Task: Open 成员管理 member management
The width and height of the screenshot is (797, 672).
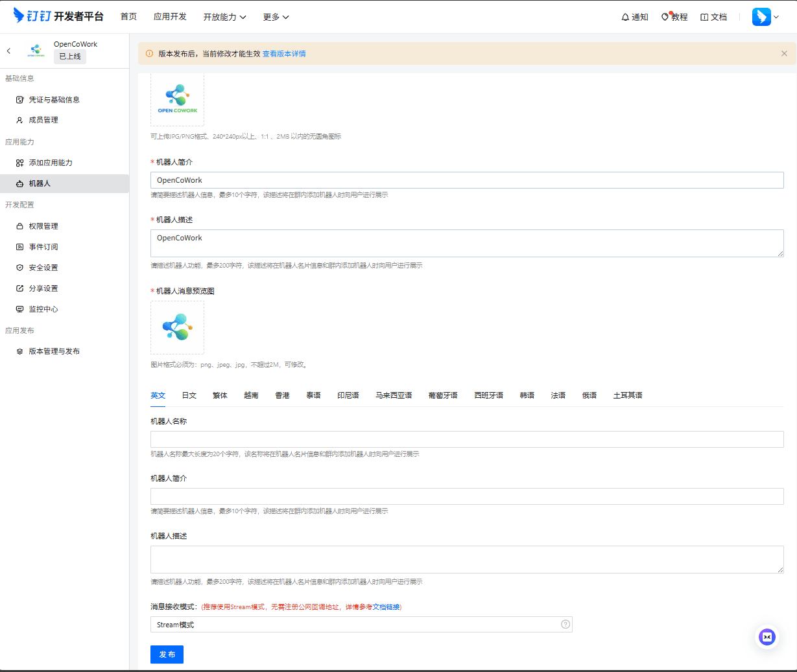Action: coord(43,120)
